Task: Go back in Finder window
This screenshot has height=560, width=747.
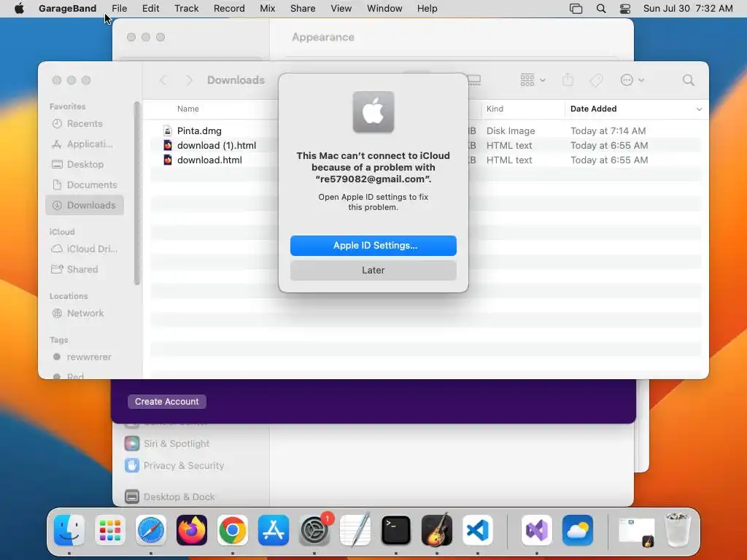Action: [x=163, y=80]
